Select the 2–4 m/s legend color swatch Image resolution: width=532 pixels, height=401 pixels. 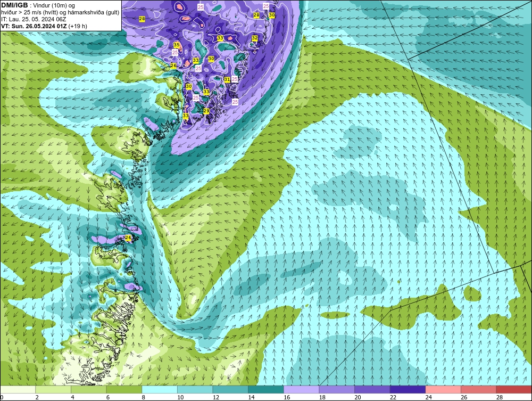(x=53, y=389)
